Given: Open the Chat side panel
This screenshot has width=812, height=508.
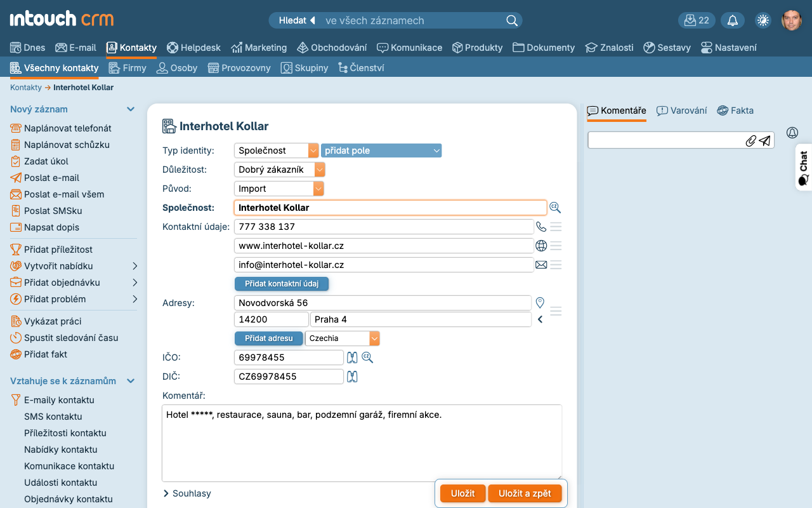Looking at the screenshot, I should (803, 168).
